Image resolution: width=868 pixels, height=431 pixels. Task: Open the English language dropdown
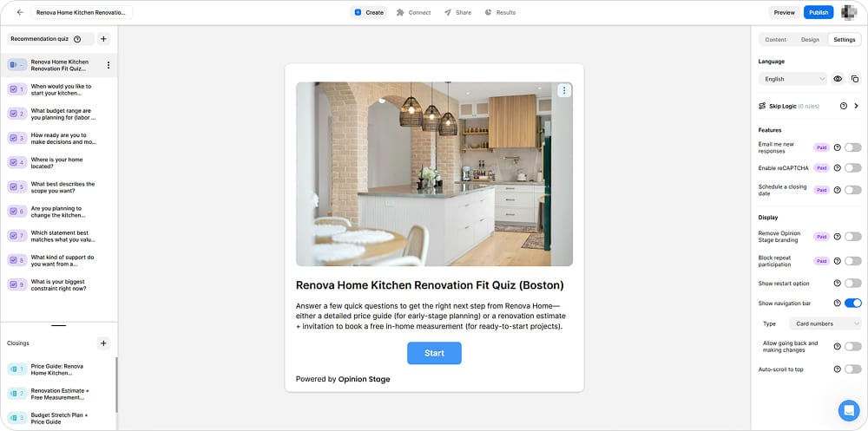pos(792,79)
